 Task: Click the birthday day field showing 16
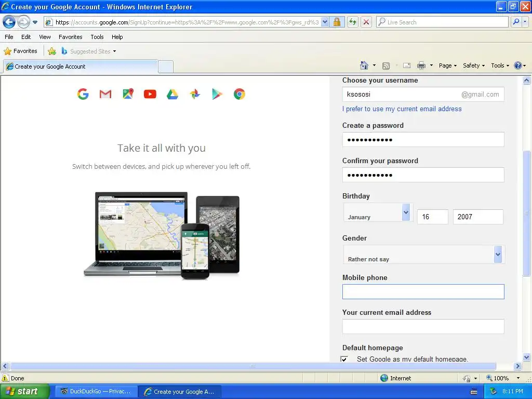coord(433,217)
